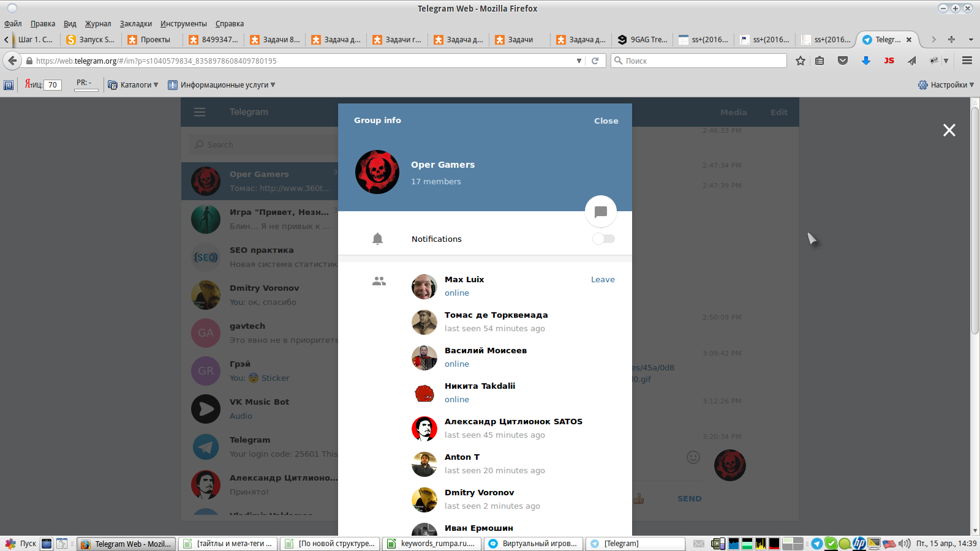Open the Справка menu
Screen dimensions: 980x551
(230, 24)
